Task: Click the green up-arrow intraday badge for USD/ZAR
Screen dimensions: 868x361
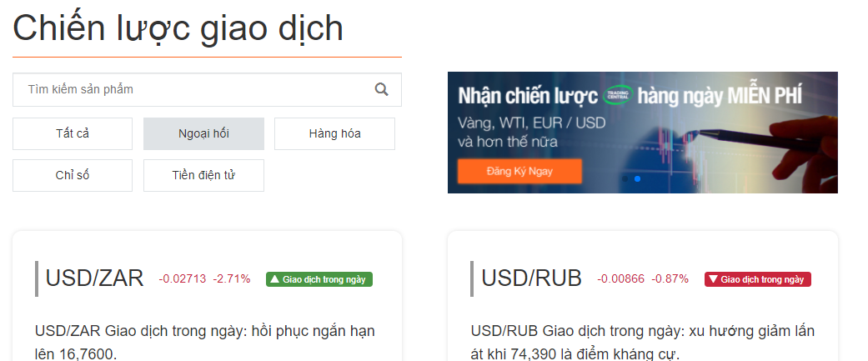Action: point(319,279)
